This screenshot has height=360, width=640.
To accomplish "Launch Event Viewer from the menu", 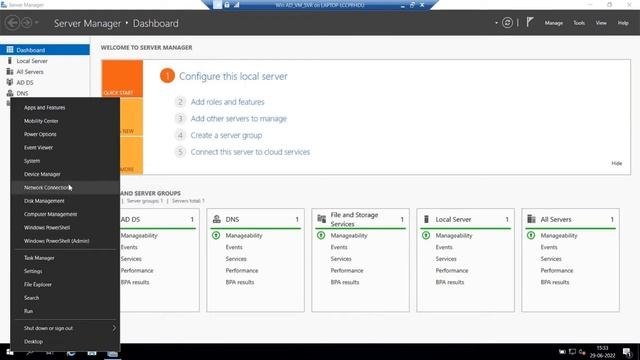I will tap(65, 147).
